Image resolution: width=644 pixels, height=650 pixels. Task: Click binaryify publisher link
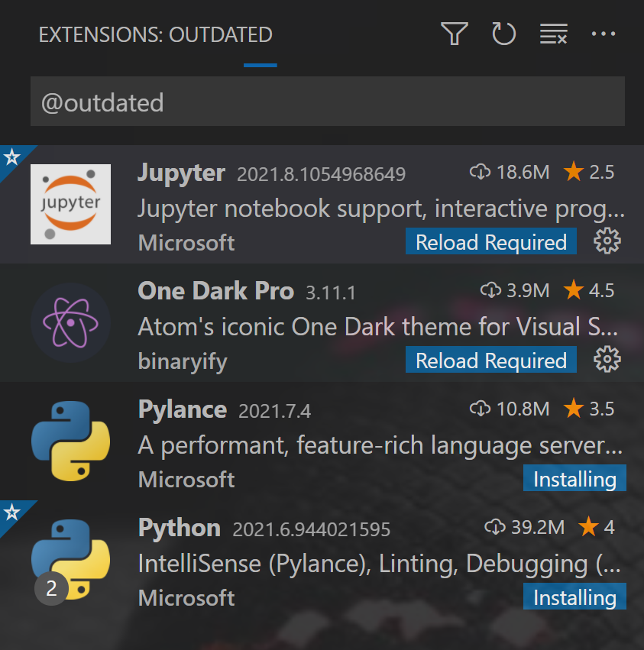coord(182,361)
